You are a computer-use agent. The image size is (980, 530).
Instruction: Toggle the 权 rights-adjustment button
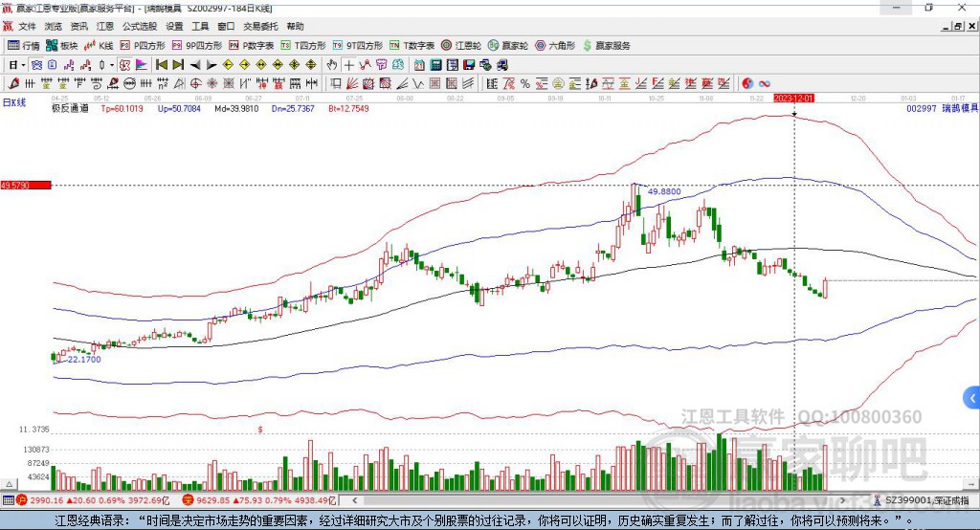coord(124,65)
